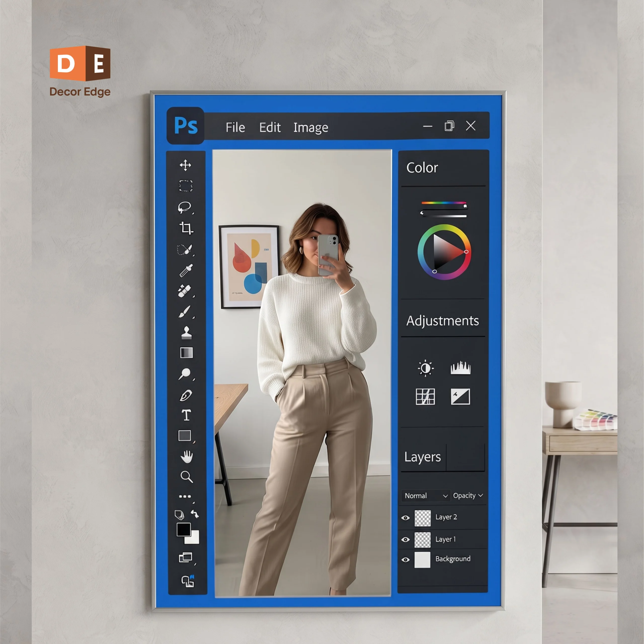The image size is (644, 644).
Task: Click the Background layer name
Action: pyautogui.click(x=453, y=559)
